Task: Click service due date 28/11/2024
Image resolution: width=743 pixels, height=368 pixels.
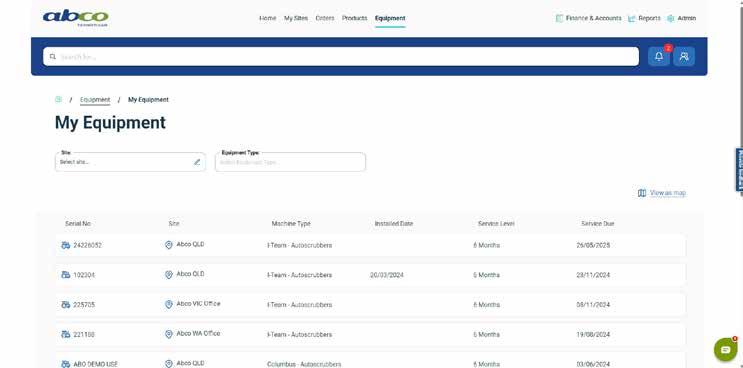Action: click(x=593, y=275)
